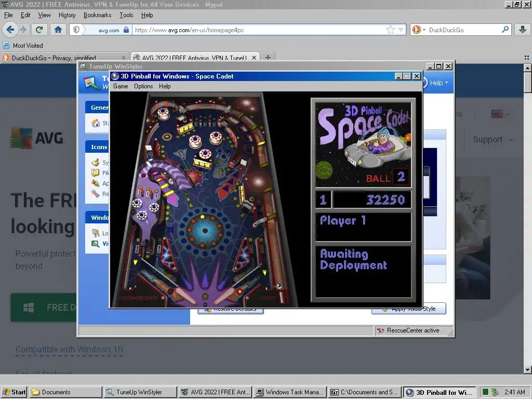The image size is (532, 399).
Task: Open a new tab with plus button
Action: 268,57
